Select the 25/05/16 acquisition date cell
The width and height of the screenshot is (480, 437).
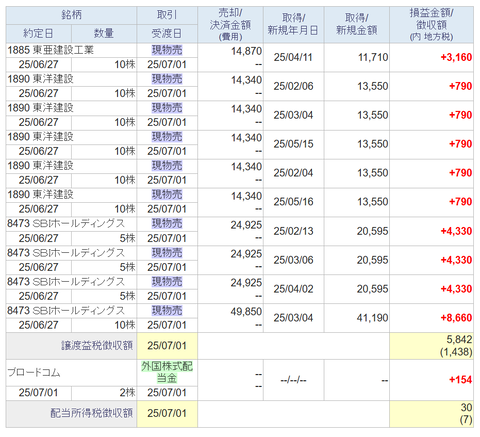click(293, 202)
